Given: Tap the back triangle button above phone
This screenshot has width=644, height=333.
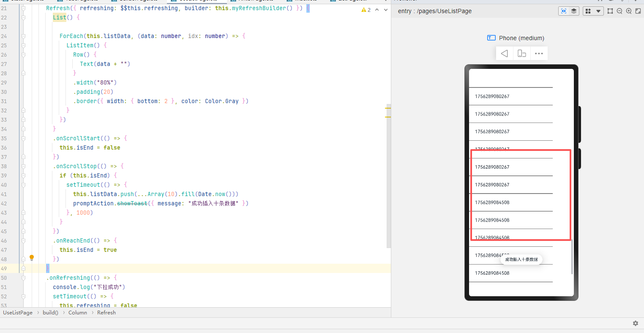Looking at the screenshot, I should [x=505, y=54].
